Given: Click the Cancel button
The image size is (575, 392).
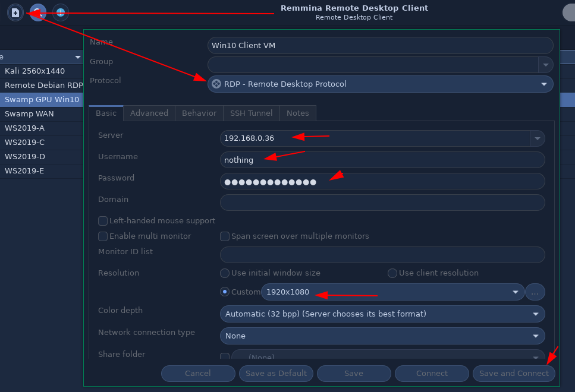Looking at the screenshot, I should [x=198, y=374].
